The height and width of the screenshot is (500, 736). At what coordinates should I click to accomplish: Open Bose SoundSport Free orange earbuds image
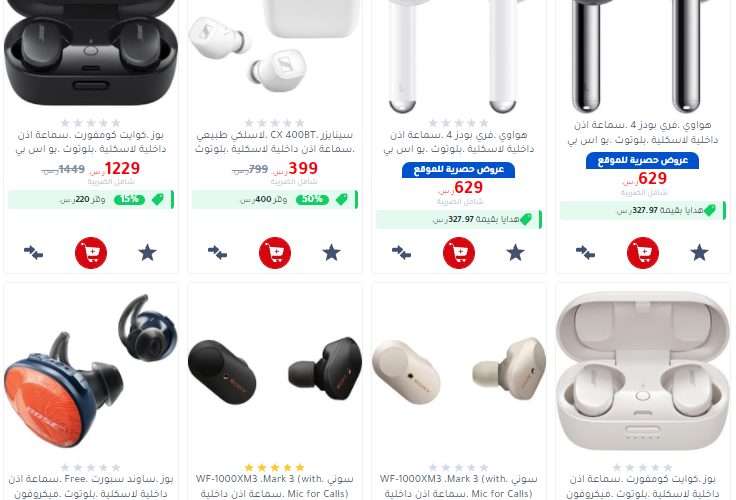(x=91, y=371)
